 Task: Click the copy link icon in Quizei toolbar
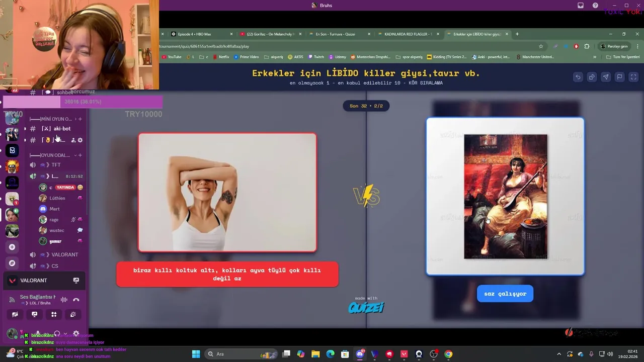coord(592,77)
